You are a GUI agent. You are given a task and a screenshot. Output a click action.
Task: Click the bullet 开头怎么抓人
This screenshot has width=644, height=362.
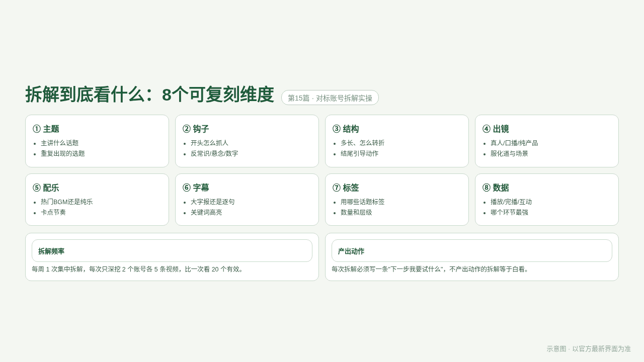tap(209, 143)
